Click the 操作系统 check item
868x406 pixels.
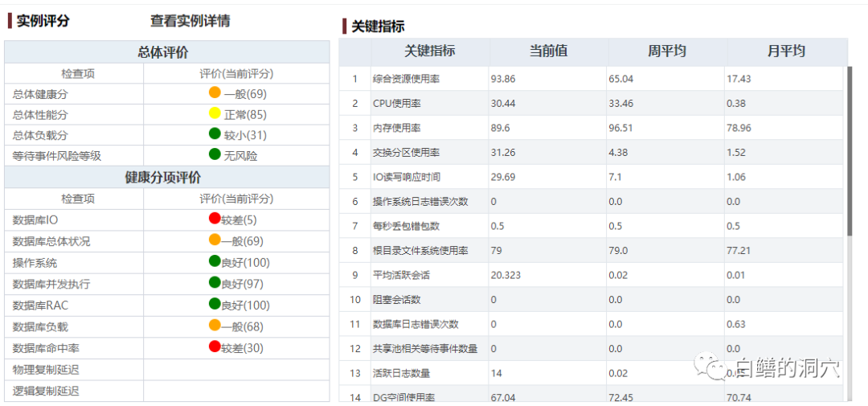(x=35, y=263)
